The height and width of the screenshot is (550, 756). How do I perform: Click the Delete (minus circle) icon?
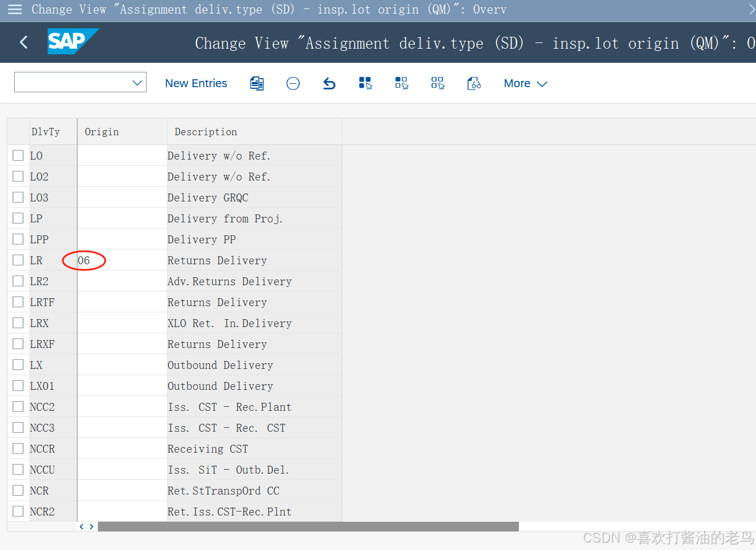(x=293, y=84)
